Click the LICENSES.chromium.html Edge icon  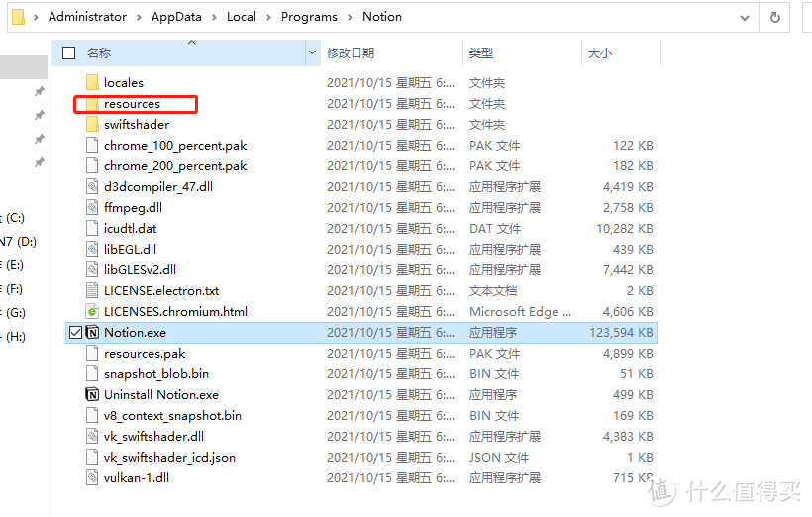(93, 312)
